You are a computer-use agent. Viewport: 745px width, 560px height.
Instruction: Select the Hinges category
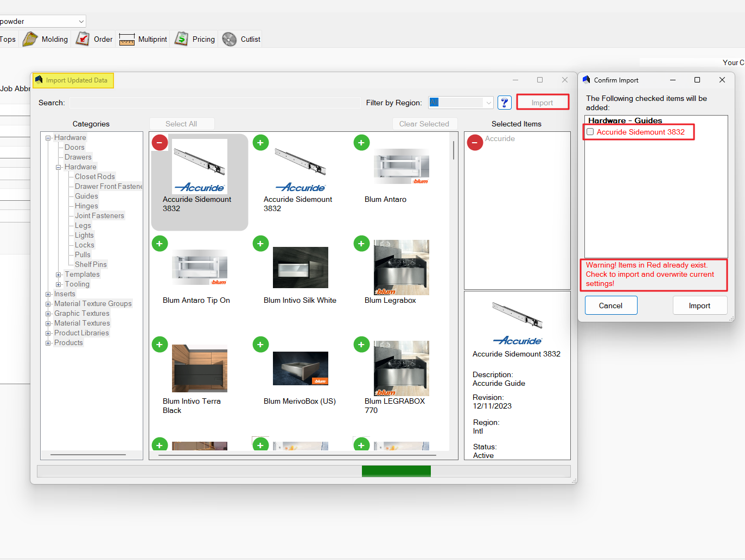[x=86, y=206]
